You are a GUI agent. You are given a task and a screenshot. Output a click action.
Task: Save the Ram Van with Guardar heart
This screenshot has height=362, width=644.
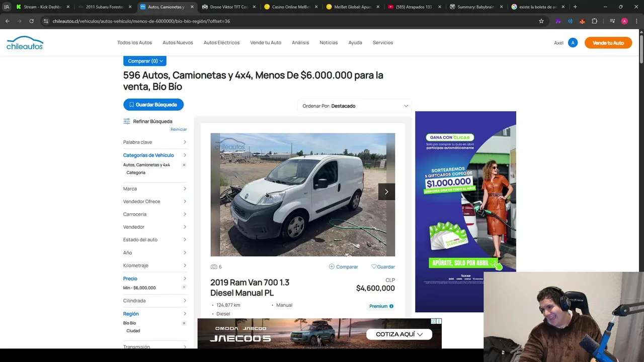pyautogui.click(x=383, y=267)
